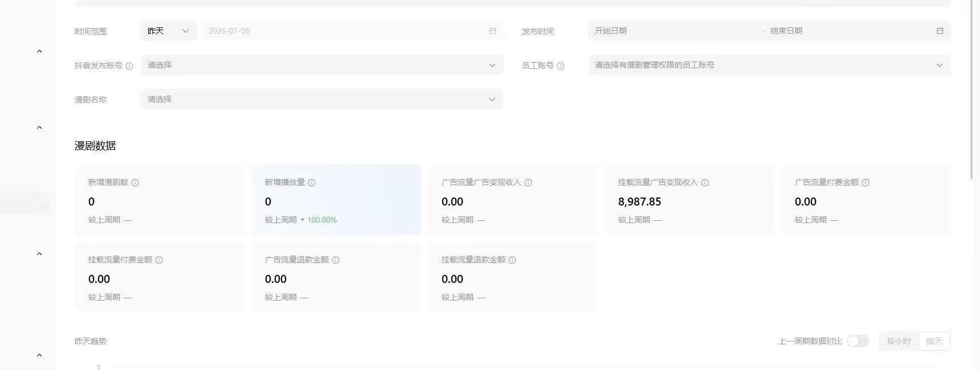Select the 广告流量付费金额 metric card
This screenshot has width=980, height=370.
pyautogui.click(x=866, y=200)
